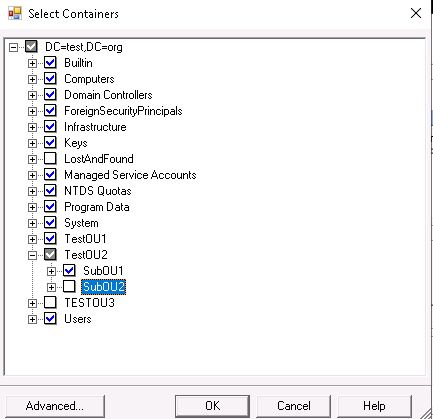Confirm selection with the OK button
The width and height of the screenshot is (433, 419).
coord(212,406)
